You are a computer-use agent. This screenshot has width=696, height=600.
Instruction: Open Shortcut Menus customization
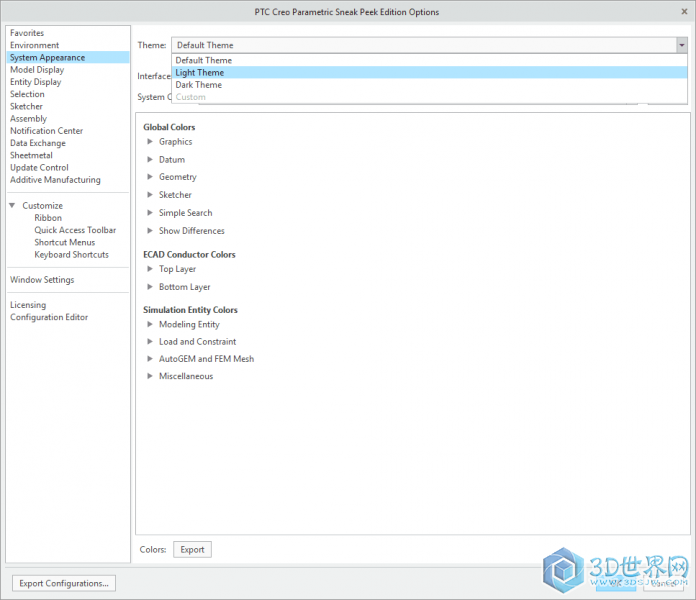(x=65, y=242)
